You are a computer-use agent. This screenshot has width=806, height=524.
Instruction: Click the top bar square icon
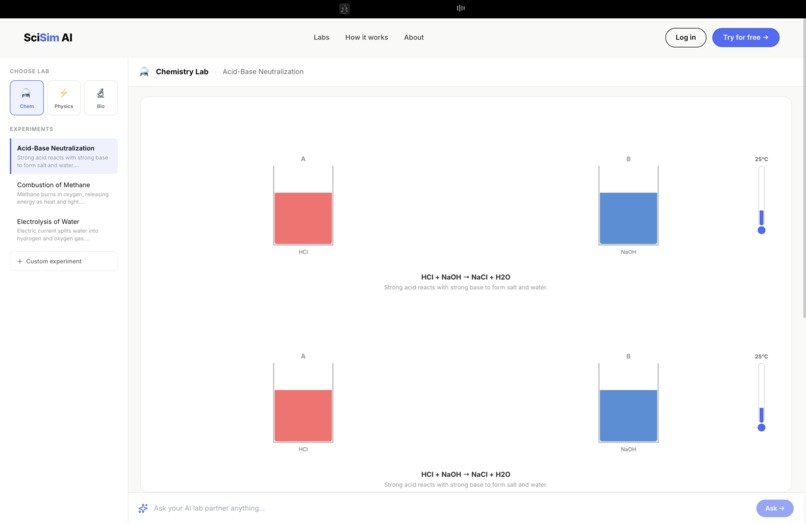pos(344,8)
